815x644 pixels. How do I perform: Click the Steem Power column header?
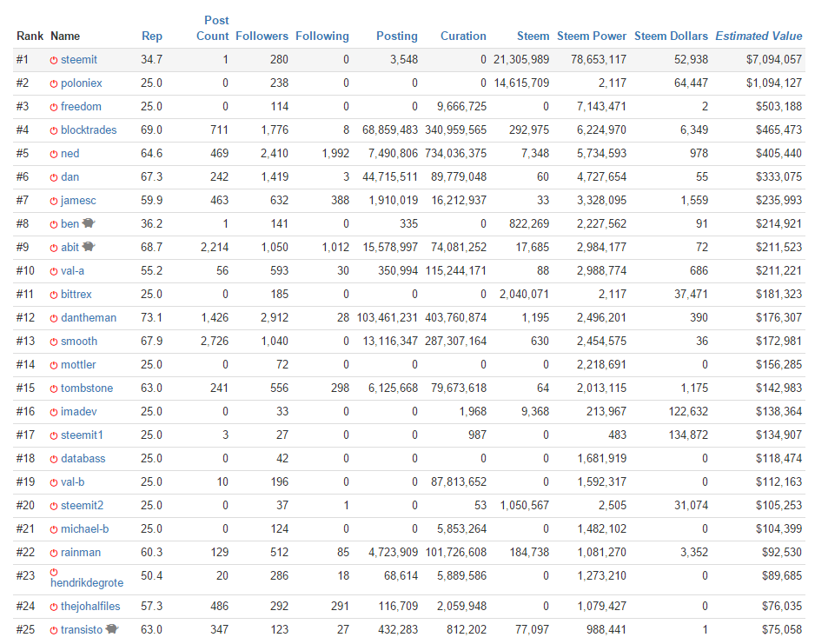[x=592, y=36]
